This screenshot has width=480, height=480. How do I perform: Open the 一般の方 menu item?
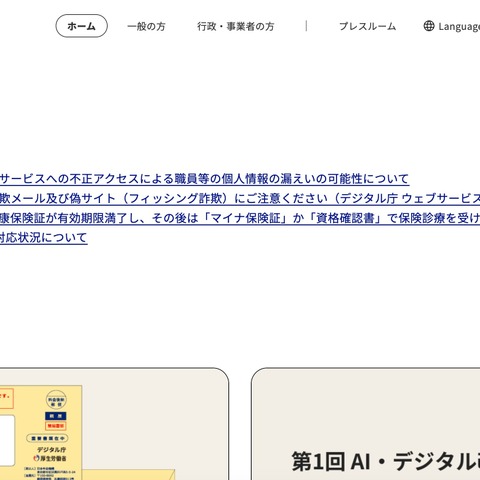[x=146, y=26]
